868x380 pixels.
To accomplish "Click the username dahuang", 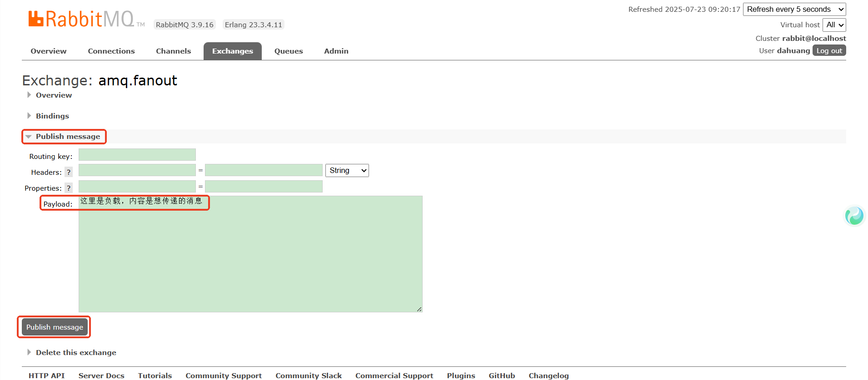I will 793,50.
